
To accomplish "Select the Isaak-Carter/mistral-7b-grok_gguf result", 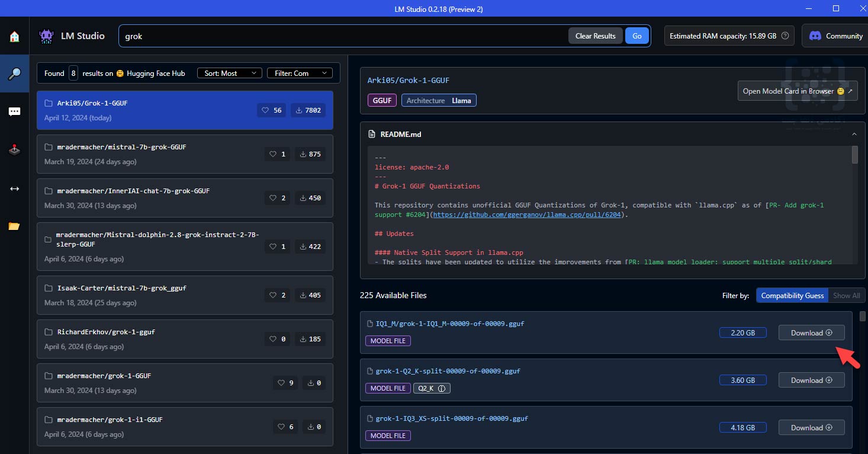I will [x=185, y=295].
